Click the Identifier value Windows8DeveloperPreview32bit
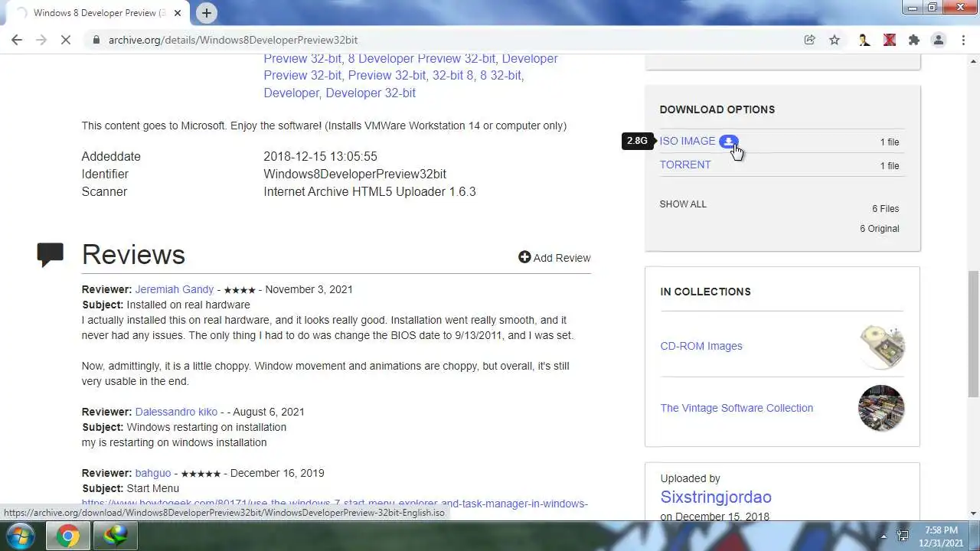 (x=355, y=174)
